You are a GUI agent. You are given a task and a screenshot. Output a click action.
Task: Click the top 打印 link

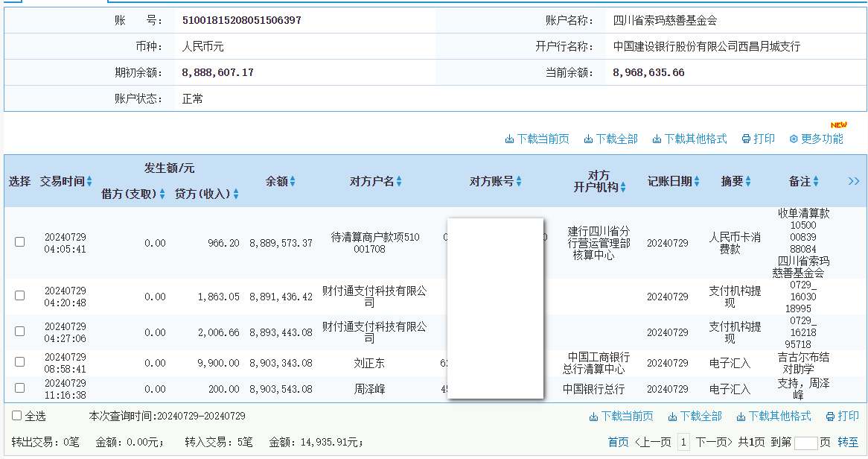click(765, 139)
